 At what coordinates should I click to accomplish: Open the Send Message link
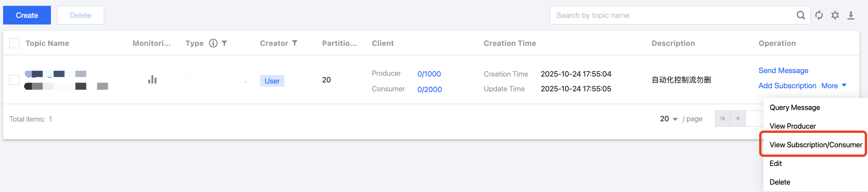click(x=783, y=70)
